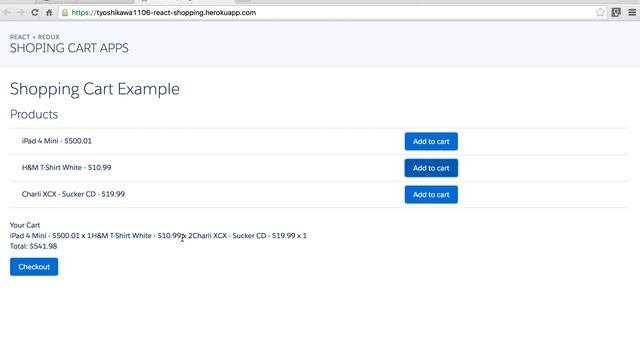Bookmark this page with the star icon
This screenshot has height=360, width=640.
click(x=600, y=13)
